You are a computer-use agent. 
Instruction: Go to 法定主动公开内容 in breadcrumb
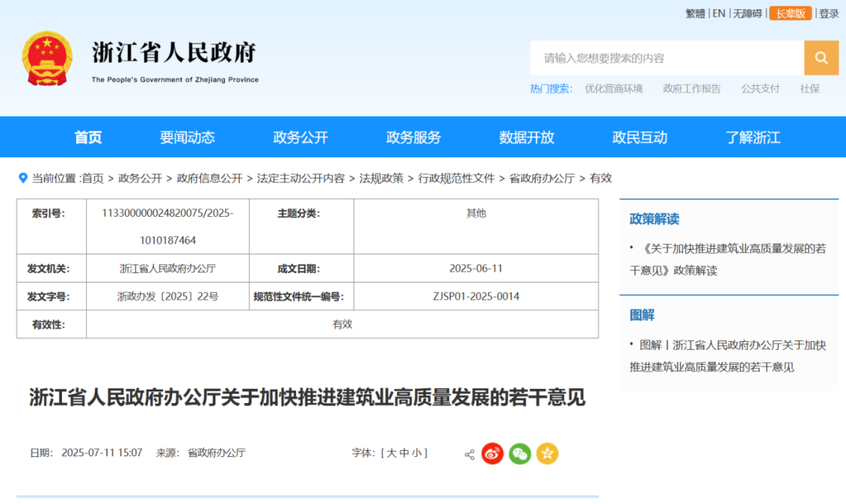coord(301,178)
